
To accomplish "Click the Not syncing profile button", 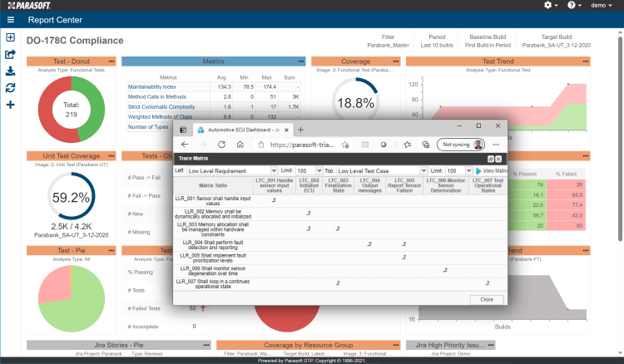I will coord(463,144).
